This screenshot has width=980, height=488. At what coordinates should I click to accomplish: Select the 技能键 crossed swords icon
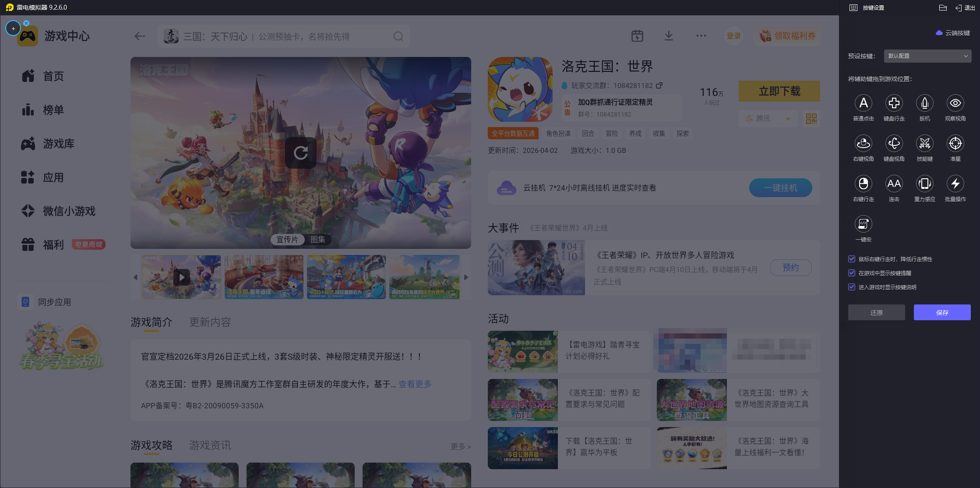coord(924,144)
